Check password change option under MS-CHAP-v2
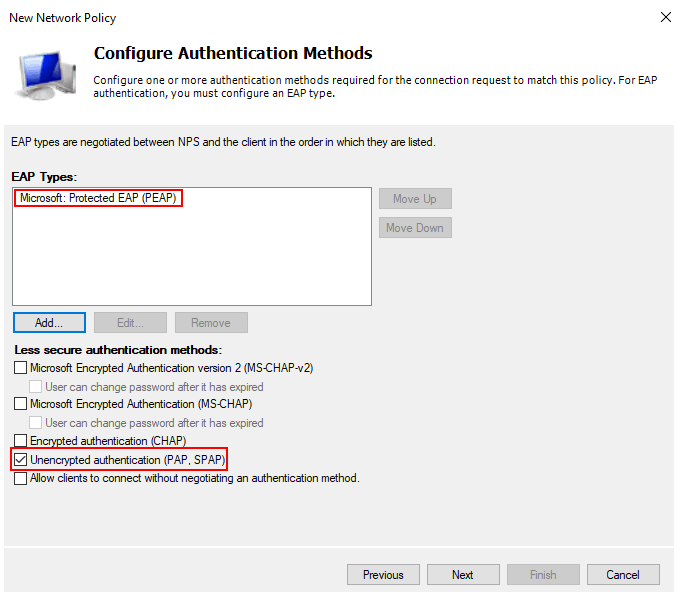This screenshot has height=600, width=684. 37,386
